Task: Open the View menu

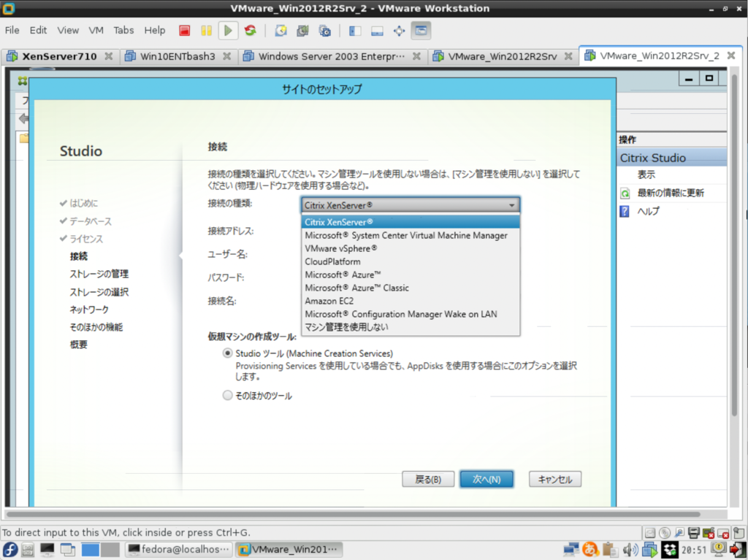Action: pos(68,30)
